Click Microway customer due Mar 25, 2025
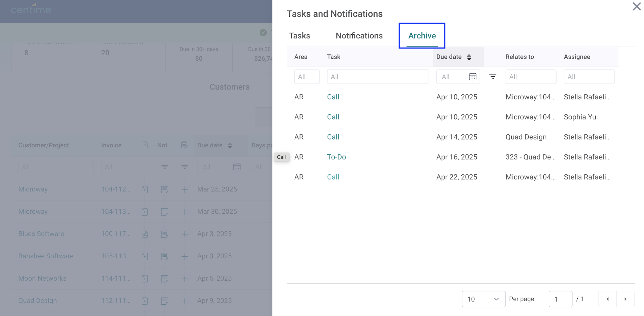The image size is (644, 316). click(x=33, y=189)
